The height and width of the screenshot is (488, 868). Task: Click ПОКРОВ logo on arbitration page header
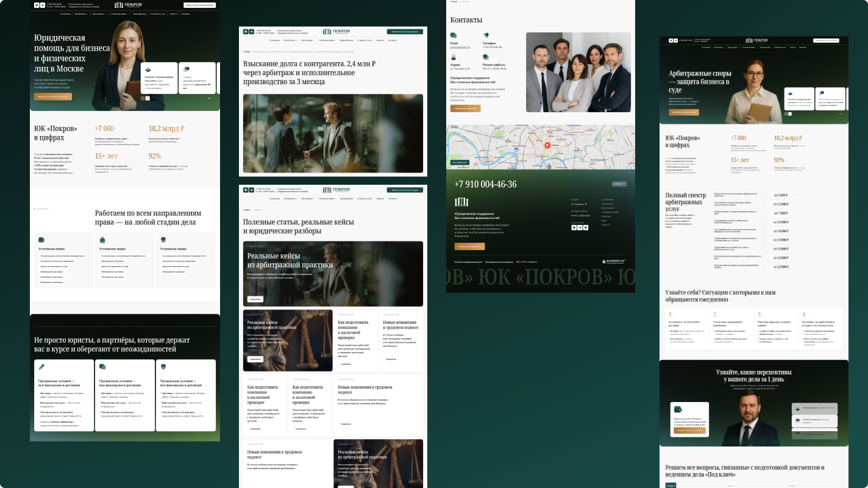[x=756, y=40]
